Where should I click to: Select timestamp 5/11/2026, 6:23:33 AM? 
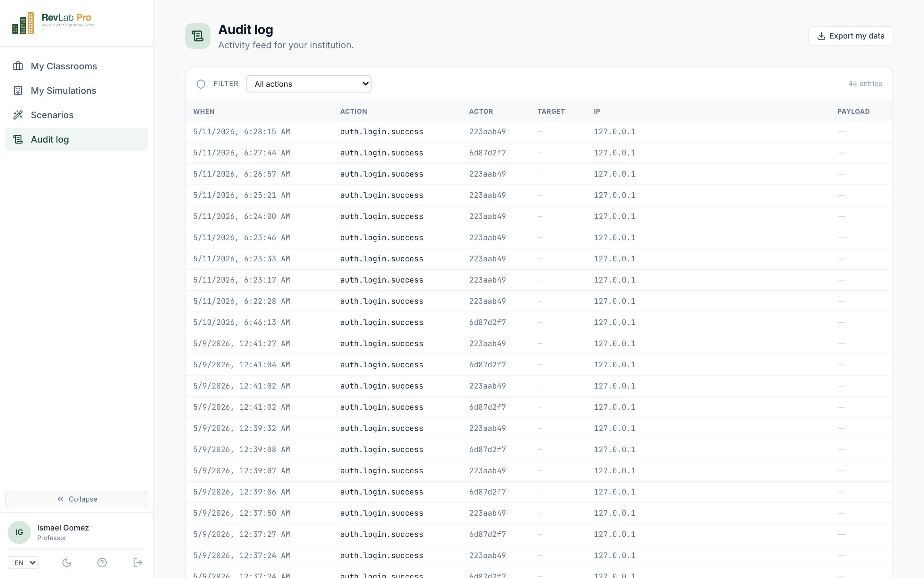(x=241, y=259)
